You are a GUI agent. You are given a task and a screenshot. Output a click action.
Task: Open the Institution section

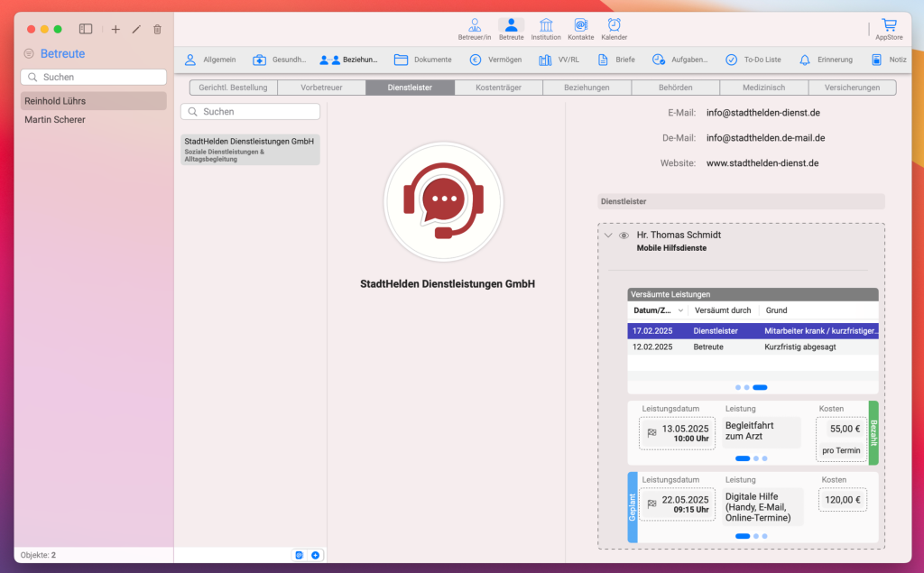point(546,29)
